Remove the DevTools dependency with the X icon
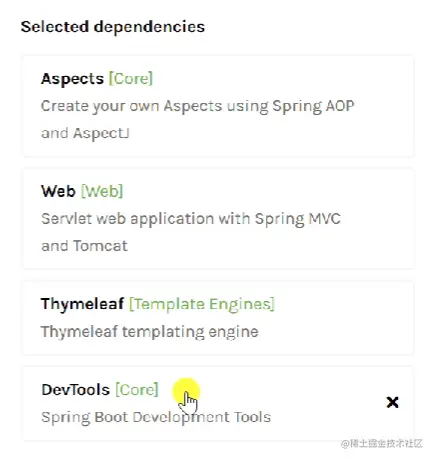The width and height of the screenshot is (435, 461). [392, 402]
